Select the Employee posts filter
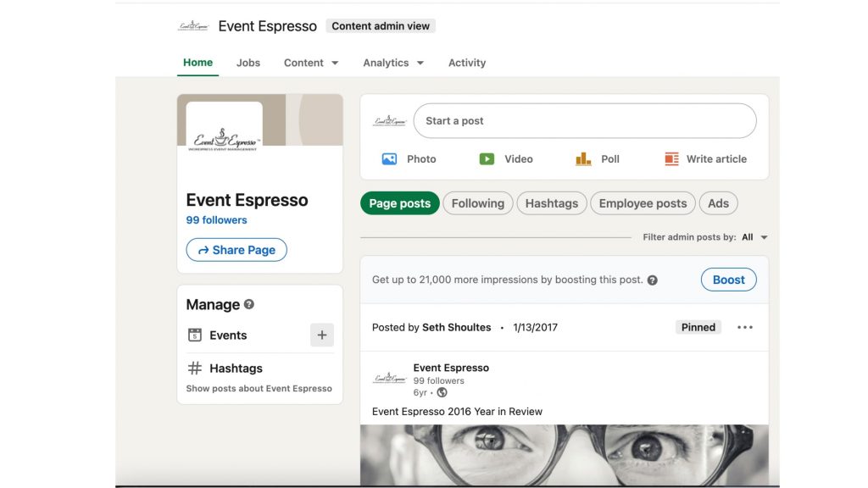Image resolution: width=868 pixels, height=488 pixels. [643, 203]
